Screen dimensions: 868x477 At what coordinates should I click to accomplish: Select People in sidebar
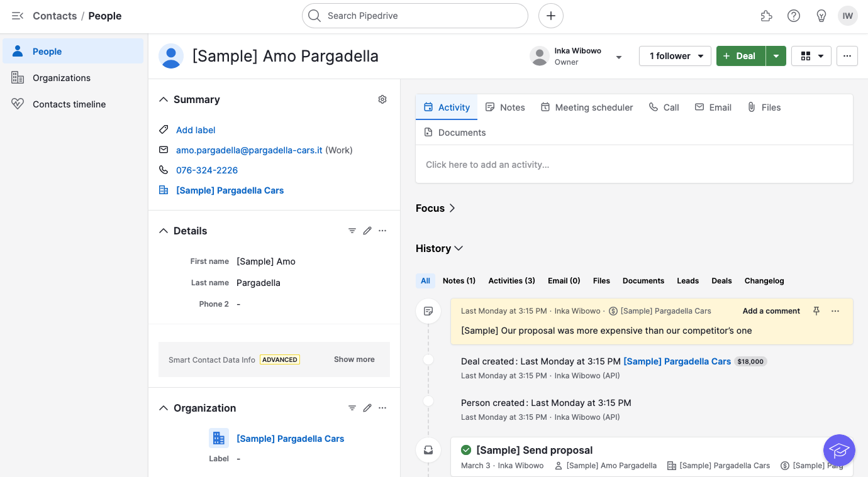click(x=73, y=52)
